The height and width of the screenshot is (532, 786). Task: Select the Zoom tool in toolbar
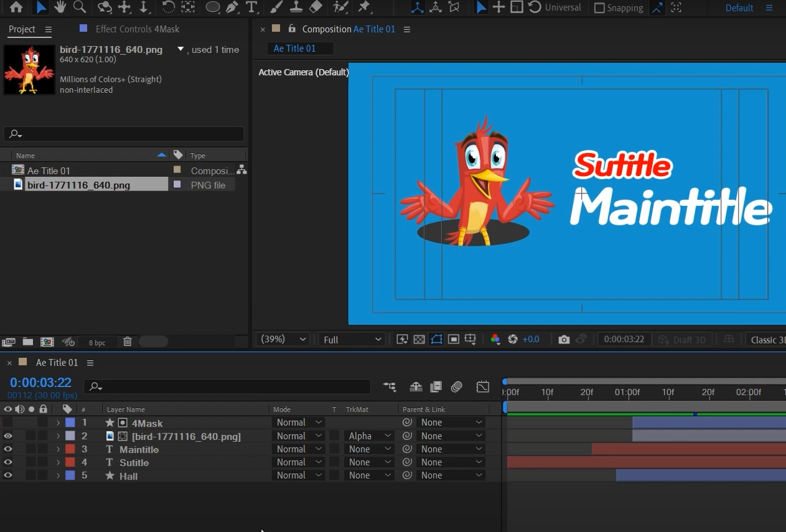[x=80, y=7]
